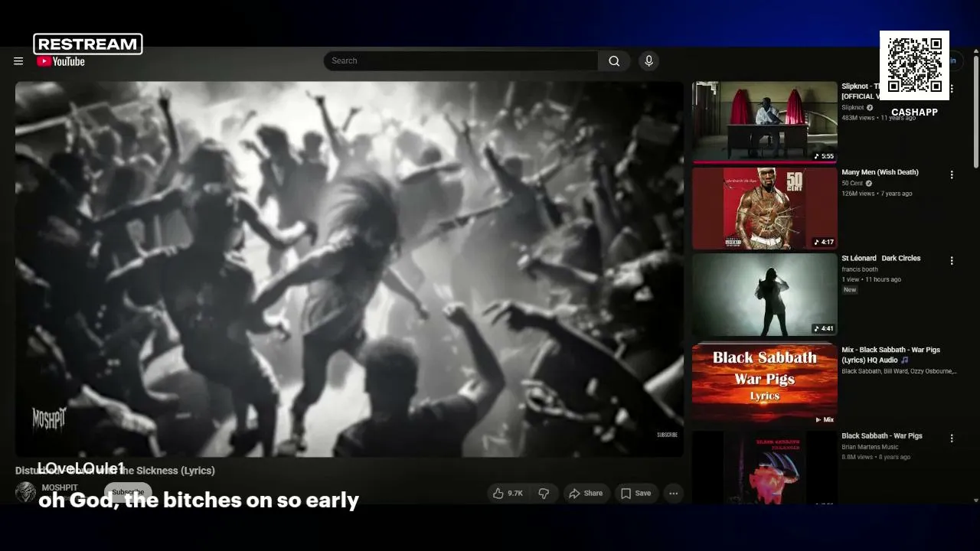Viewport: 980px width, 551px height.
Task: Open options for Black Sabbath War Pigs video
Action: pyautogui.click(x=952, y=439)
